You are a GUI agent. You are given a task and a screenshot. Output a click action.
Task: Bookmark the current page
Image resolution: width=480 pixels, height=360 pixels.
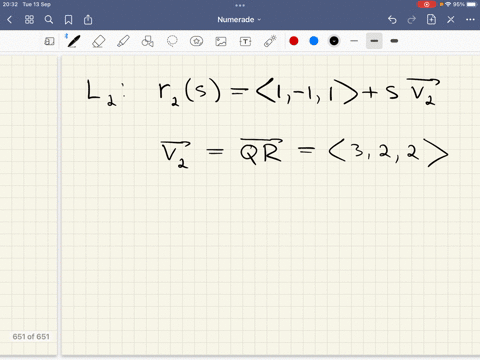(68, 20)
